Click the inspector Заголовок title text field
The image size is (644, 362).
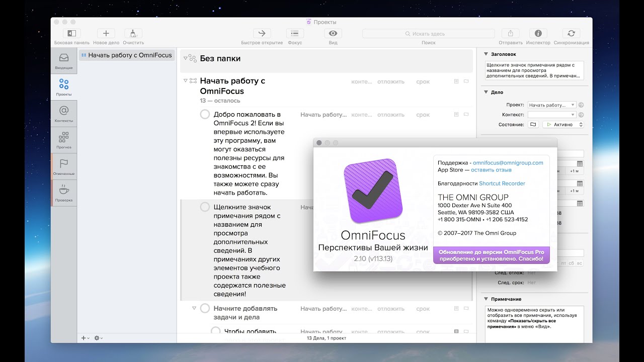pyautogui.click(x=534, y=70)
